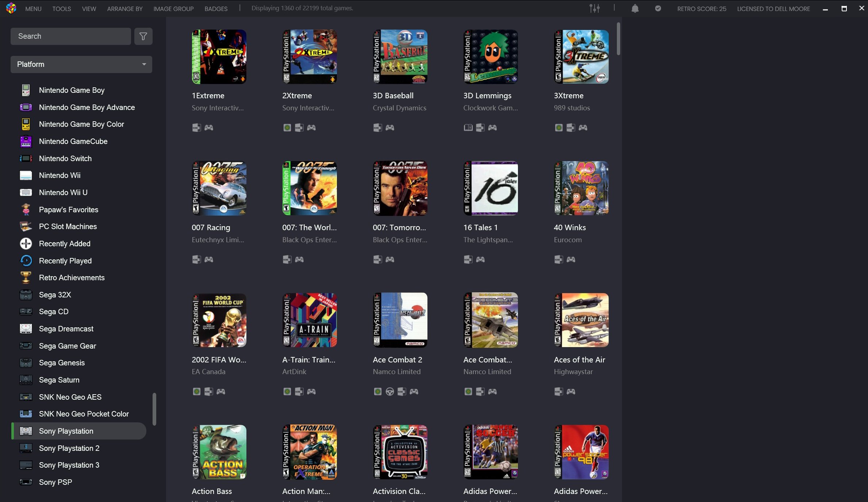The width and height of the screenshot is (868, 502).
Task: Click the ROM badge under Aces of the Air
Action: click(558, 392)
